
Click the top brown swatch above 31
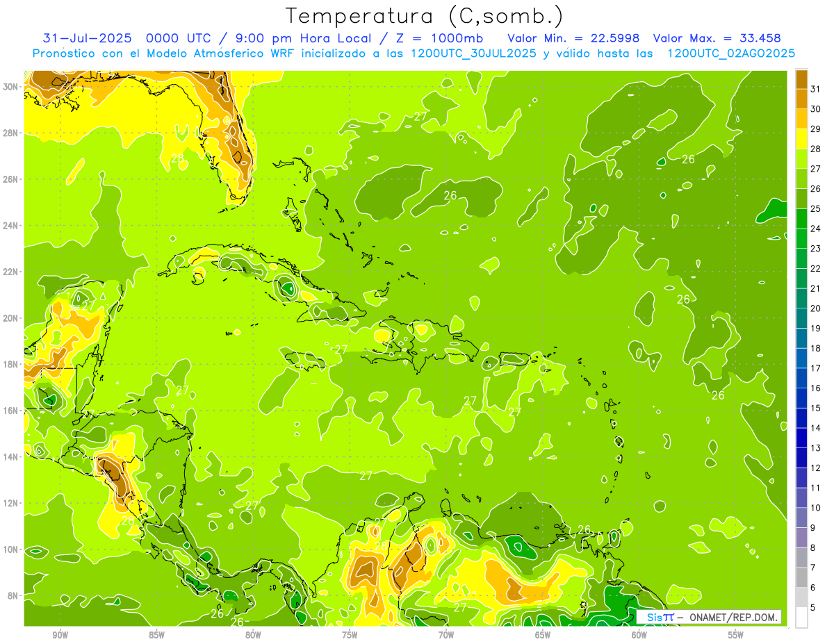click(x=801, y=79)
